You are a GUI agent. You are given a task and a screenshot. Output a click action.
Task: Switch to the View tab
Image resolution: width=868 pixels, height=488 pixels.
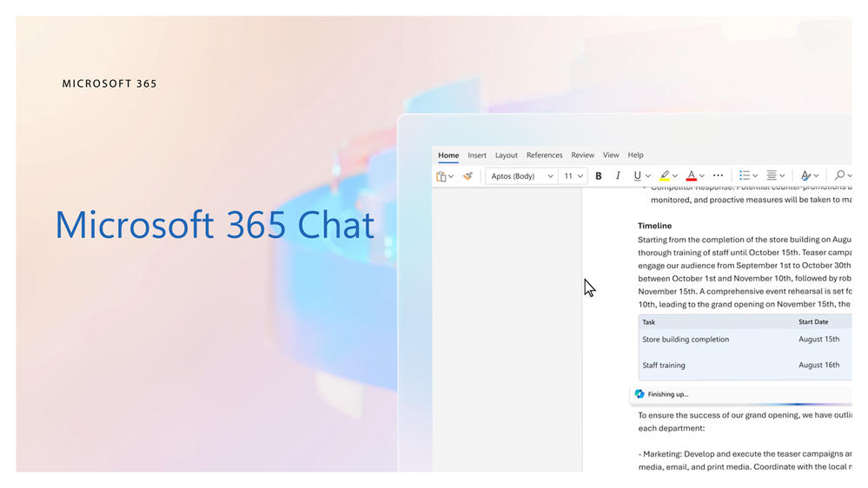611,155
